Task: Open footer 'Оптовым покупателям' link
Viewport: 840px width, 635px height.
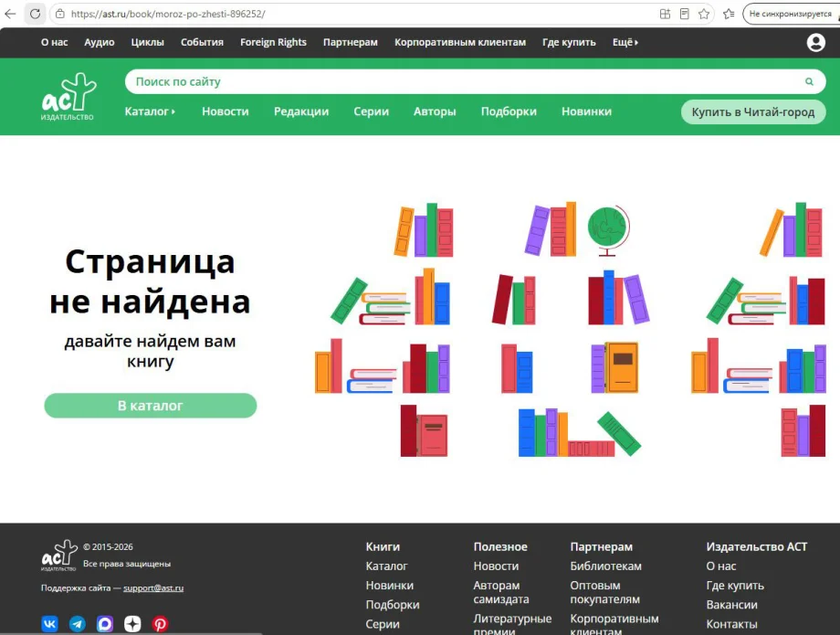Action: pos(604,592)
